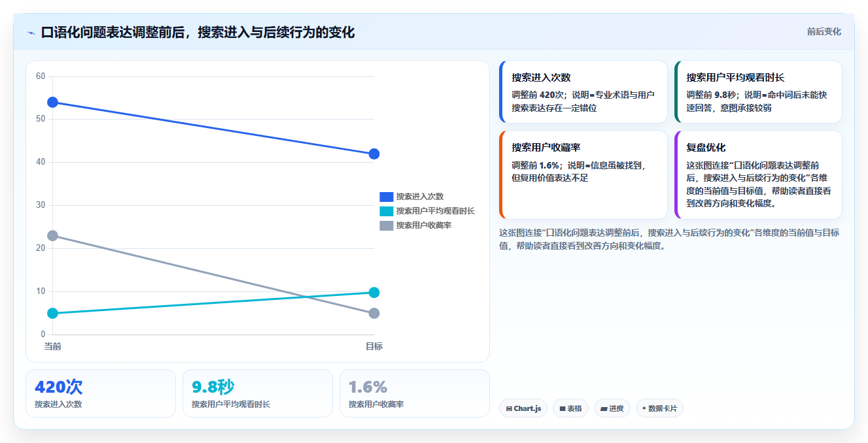The height and width of the screenshot is (443, 868).
Task: Click the cyan data point at 当前
Action: (x=53, y=313)
